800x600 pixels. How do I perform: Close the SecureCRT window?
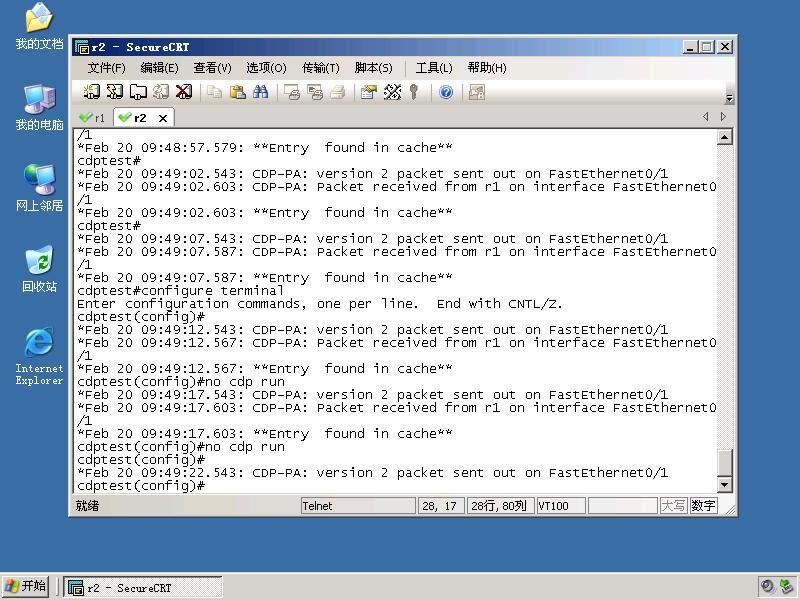[x=725, y=47]
